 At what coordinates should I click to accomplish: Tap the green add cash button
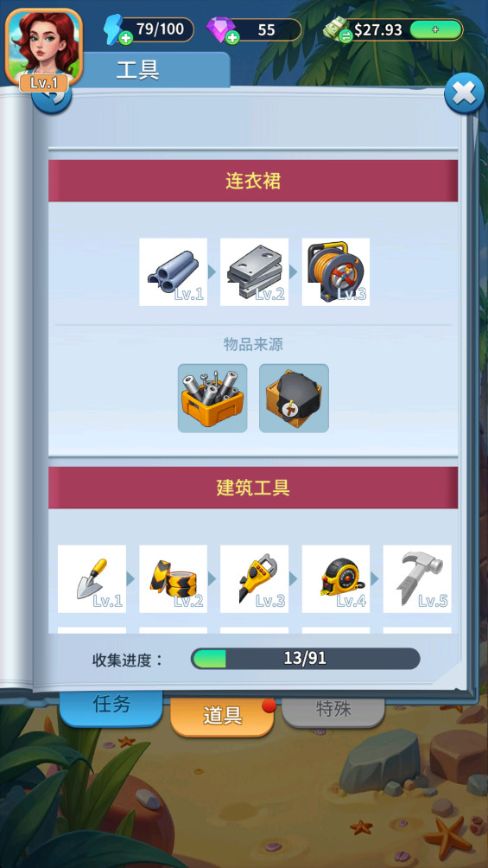tap(436, 30)
